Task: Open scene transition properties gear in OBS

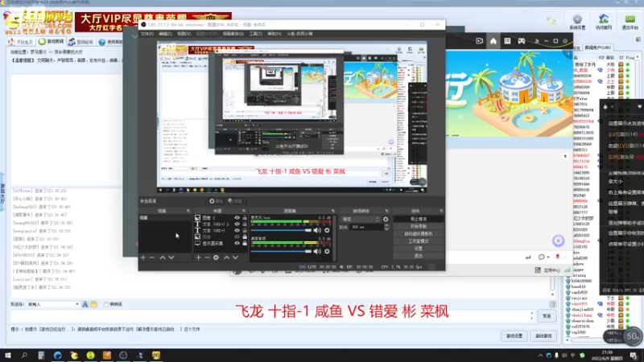Action: pos(386,219)
